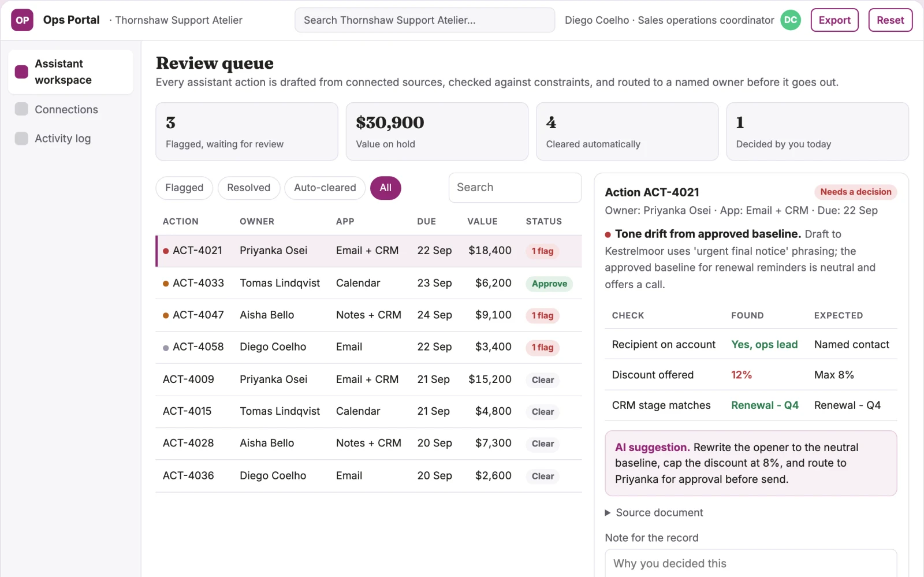Click the Reset button
The height and width of the screenshot is (577, 924).
(x=890, y=20)
